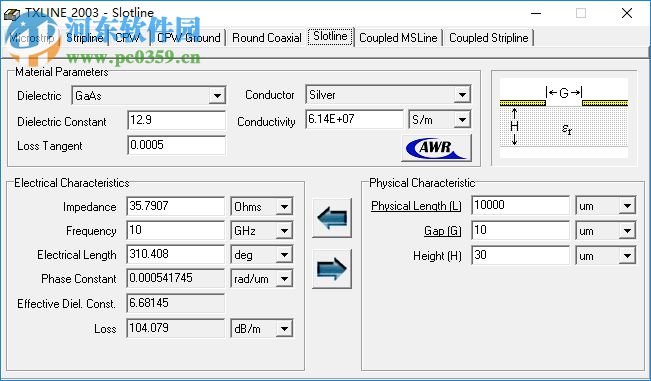Open the Electrical Length deg dropdown
Viewport: 651px width, 381px height.
click(284, 255)
